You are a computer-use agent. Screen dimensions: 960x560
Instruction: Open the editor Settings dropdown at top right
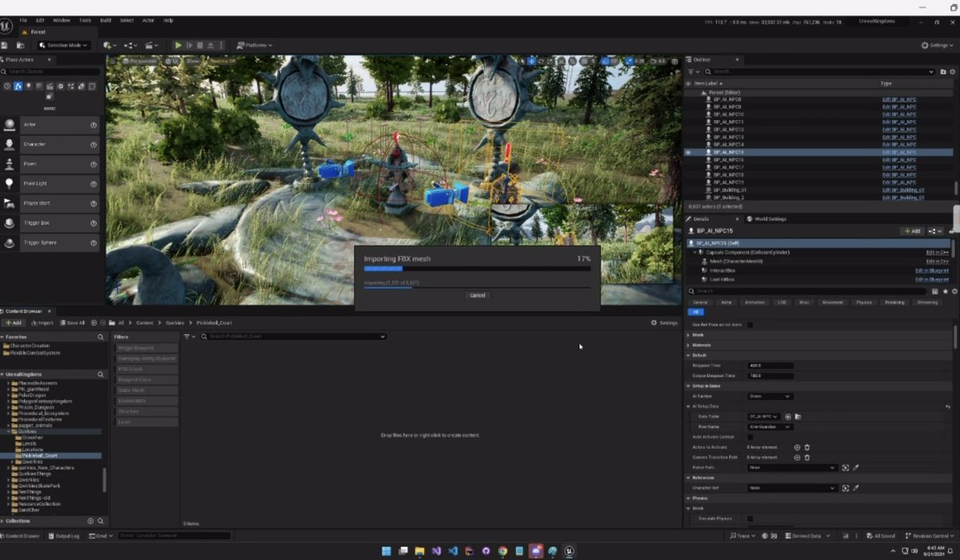tap(936, 46)
